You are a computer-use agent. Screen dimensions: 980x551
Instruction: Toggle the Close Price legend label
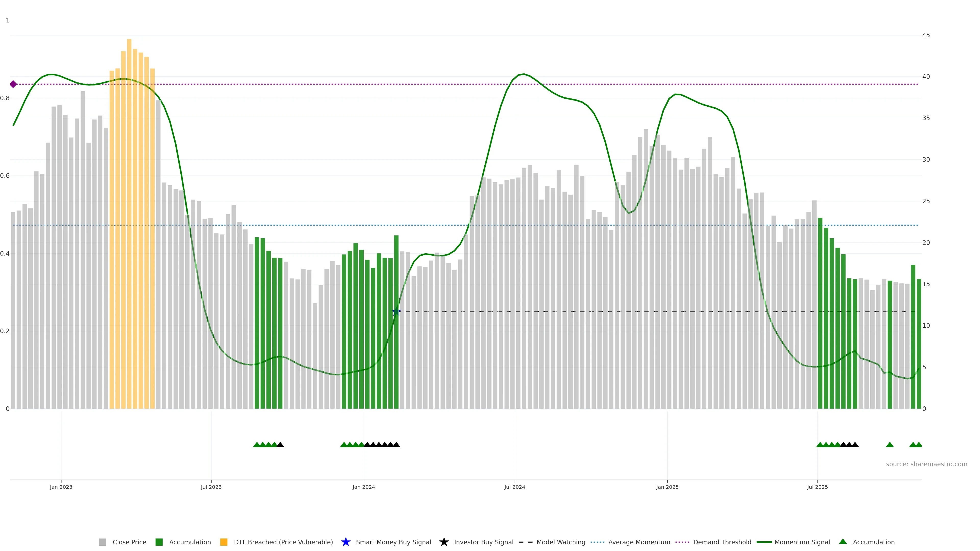pos(129,542)
